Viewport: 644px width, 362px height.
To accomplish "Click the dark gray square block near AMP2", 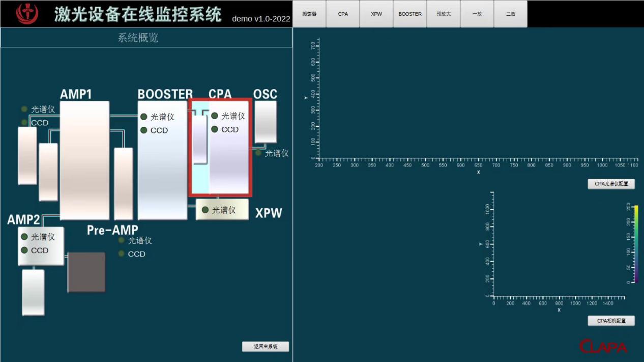I will click(86, 272).
